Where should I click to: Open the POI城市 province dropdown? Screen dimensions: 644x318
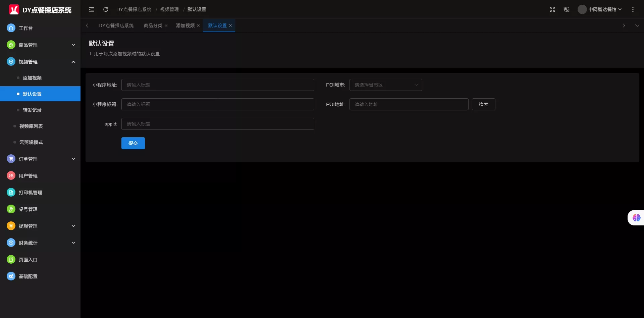tap(386, 85)
